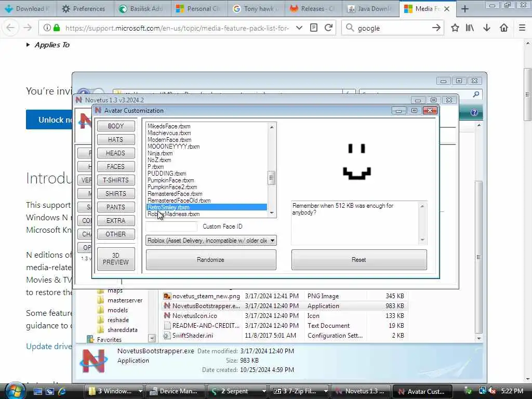Click Internet Explorer taskbar icon
532x399 pixels.
pos(62,391)
